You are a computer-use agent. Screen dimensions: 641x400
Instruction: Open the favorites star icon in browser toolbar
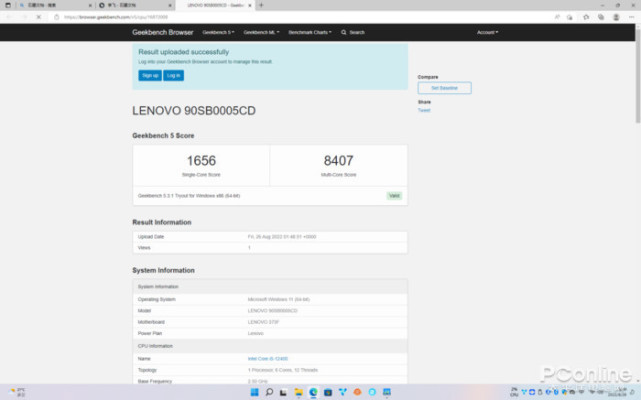pyautogui.click(x=586, y=17)
